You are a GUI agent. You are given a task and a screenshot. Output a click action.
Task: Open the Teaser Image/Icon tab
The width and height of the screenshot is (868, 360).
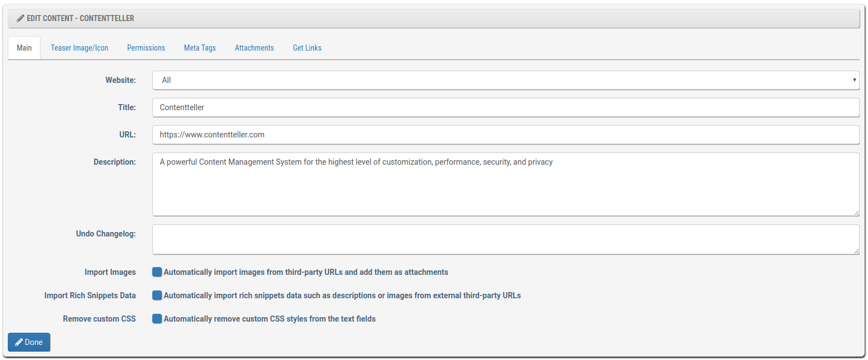tap(79, 48)
